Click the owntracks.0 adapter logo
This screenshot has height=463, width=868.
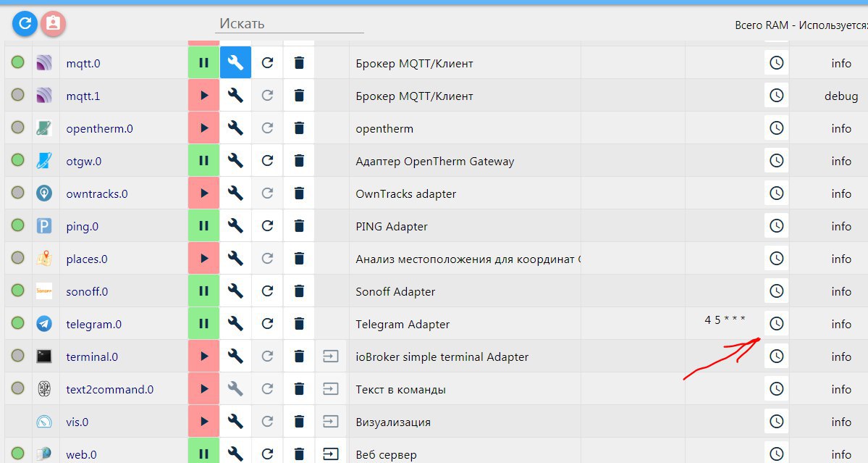pyautogui.click(x=44, y=193)
